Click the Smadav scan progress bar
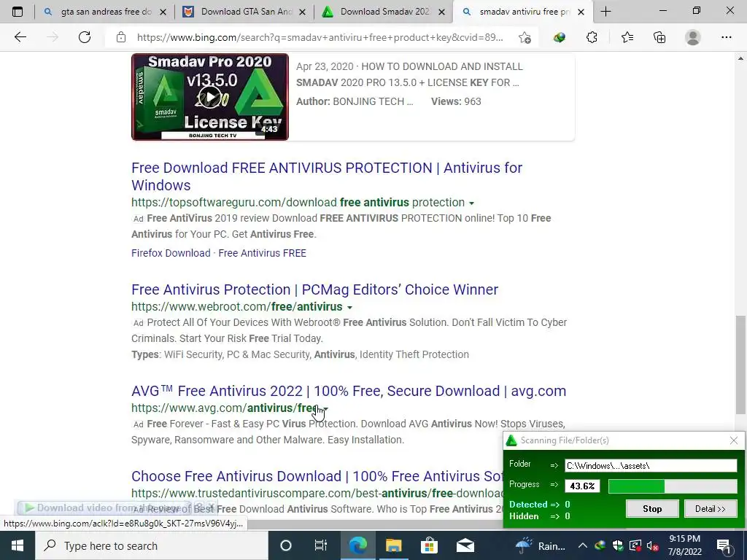 tap(673, 486)
